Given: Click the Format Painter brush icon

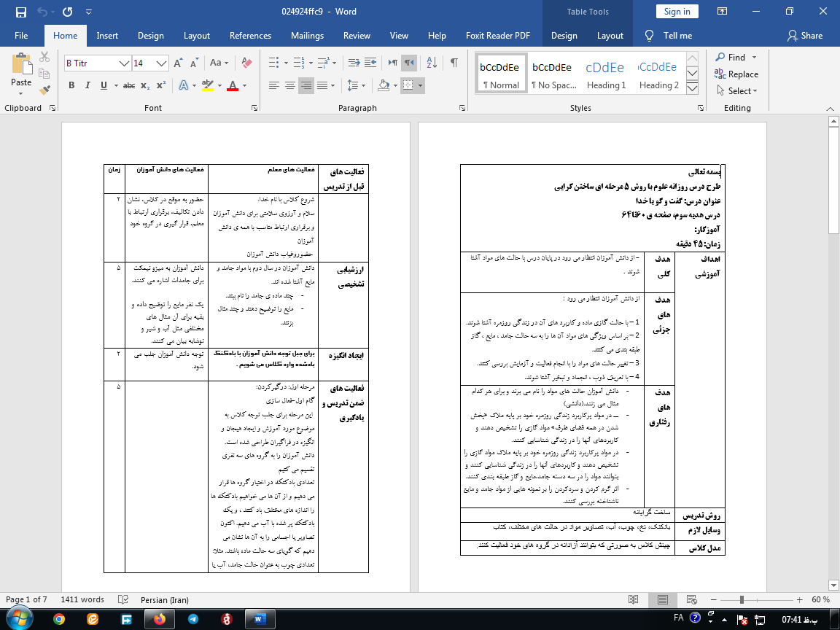Looking at the screenshot, I should pos(45,90).
